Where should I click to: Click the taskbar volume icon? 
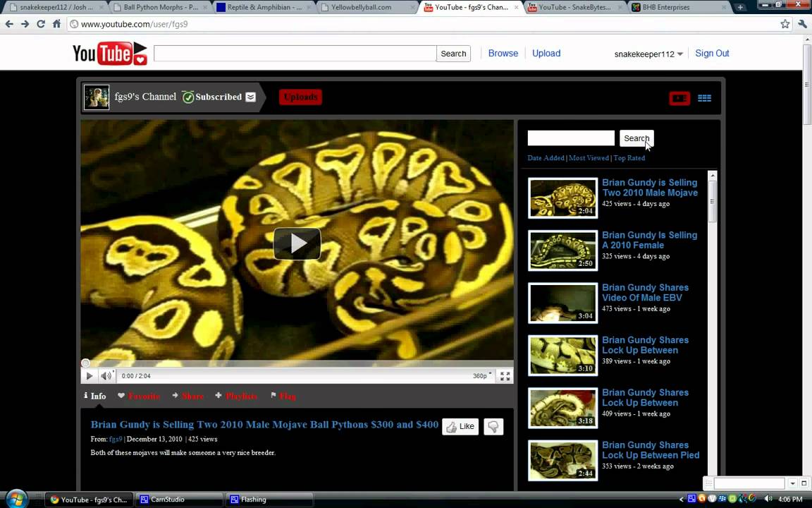point(768,499)
